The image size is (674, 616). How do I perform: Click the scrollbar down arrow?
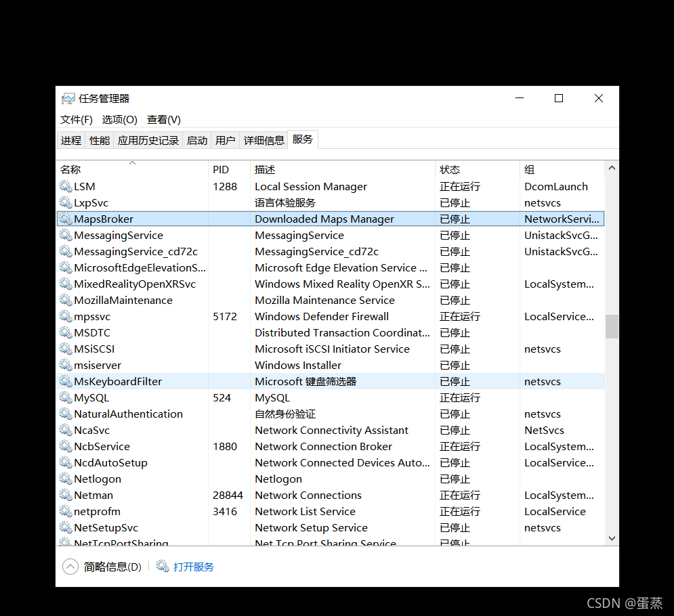612,538
